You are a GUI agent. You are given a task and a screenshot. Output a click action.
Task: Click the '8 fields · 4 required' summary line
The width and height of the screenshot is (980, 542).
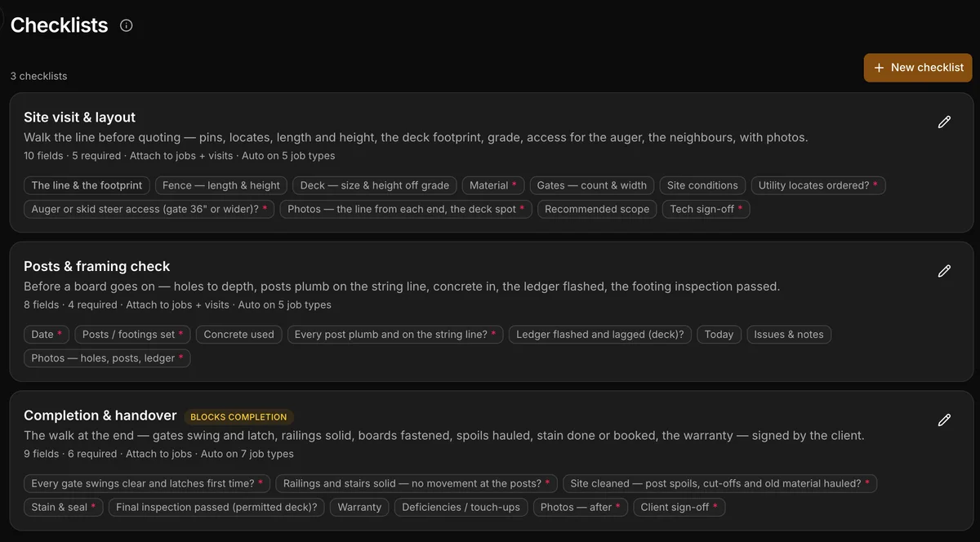click(x=177, y=304)
